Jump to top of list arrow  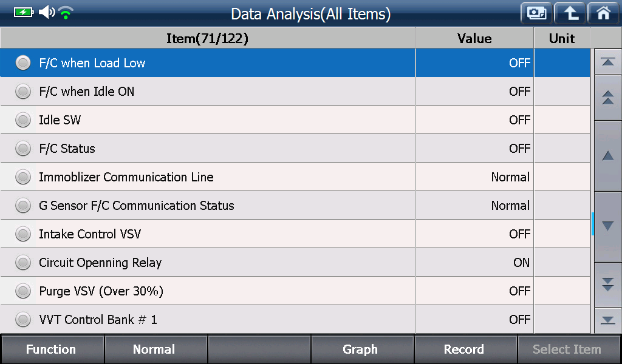[607, 62]
